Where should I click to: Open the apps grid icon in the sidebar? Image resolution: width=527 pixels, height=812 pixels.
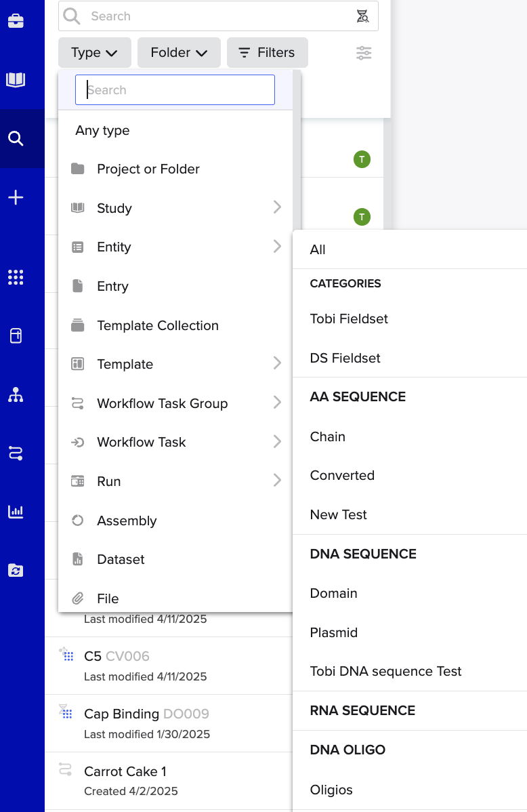pyautogui.click(x=16, y=277)
